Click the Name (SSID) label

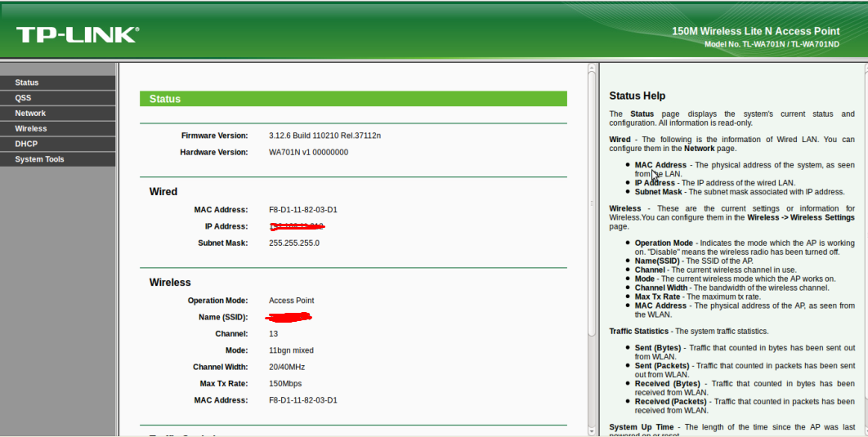(x=223, y=317)
